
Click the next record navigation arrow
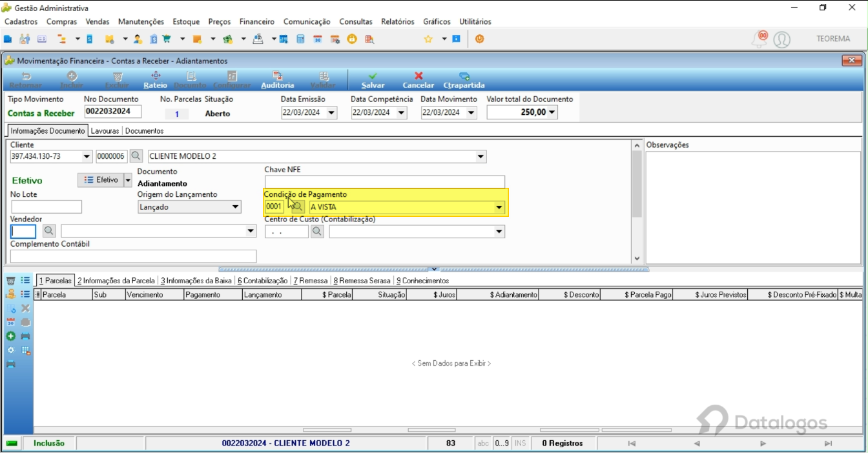coord(763,443)
